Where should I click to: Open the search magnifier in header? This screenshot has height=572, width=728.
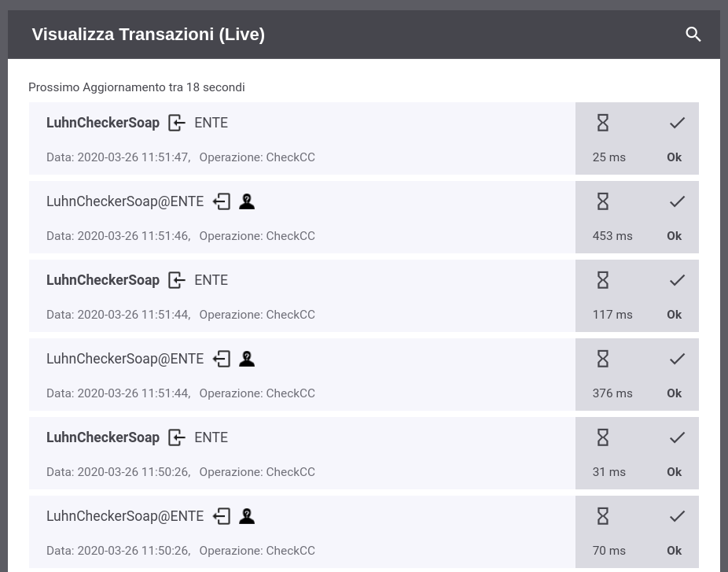click(693, 35)
